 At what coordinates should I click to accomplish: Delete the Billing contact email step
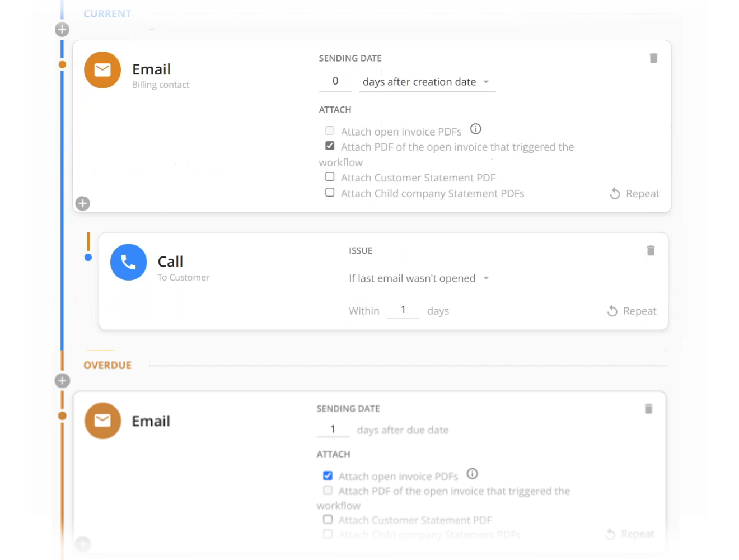tap(653, 58)
